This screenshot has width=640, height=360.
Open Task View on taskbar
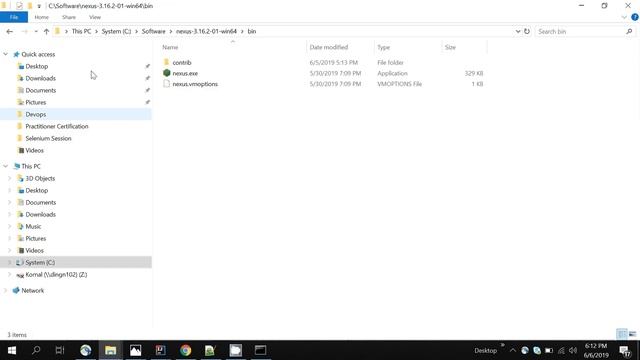(x=60, y=350)
